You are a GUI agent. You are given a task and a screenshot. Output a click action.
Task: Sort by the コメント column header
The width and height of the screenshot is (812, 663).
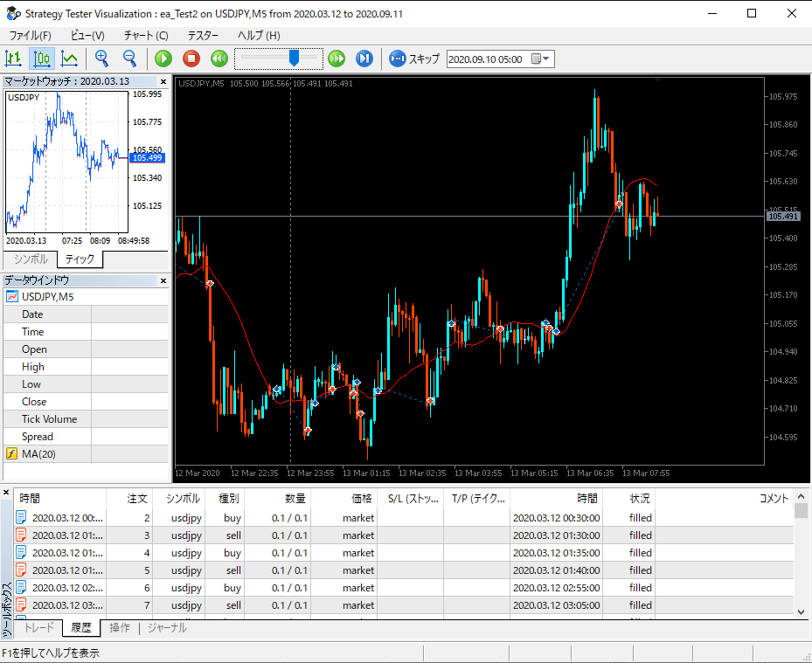[724, 498]
